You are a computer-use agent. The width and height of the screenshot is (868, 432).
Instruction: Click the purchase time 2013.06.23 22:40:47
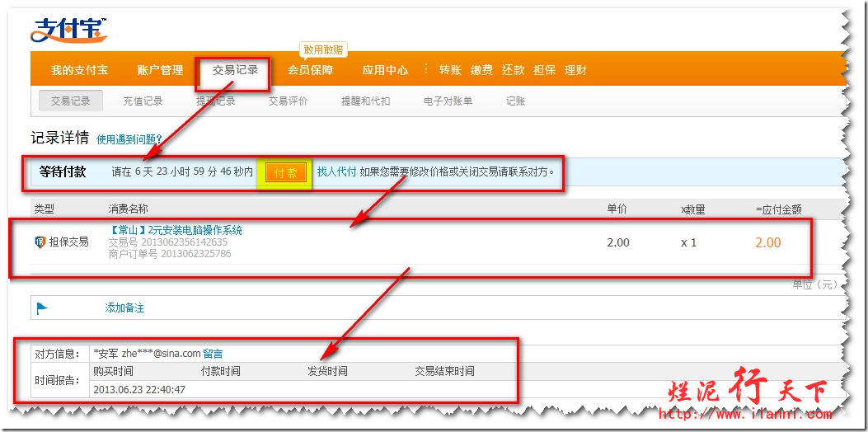(139, 390)
